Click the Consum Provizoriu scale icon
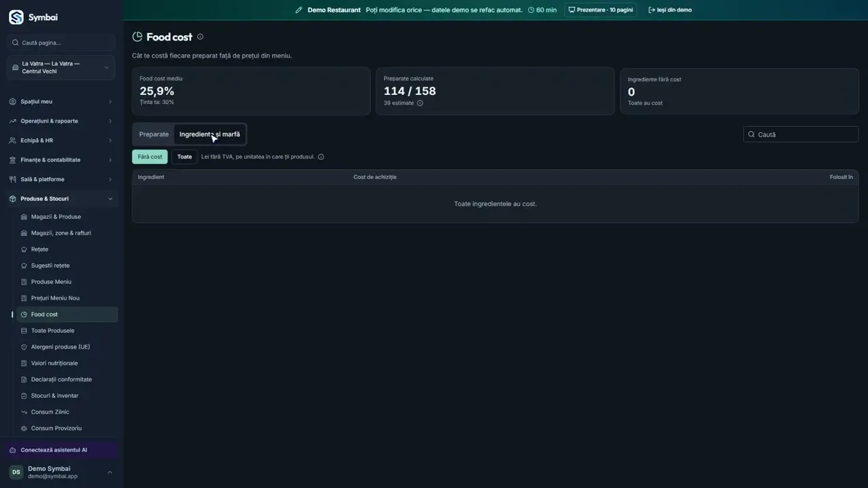The width and height of the screenshot is (868, 488). click(24, 428)
